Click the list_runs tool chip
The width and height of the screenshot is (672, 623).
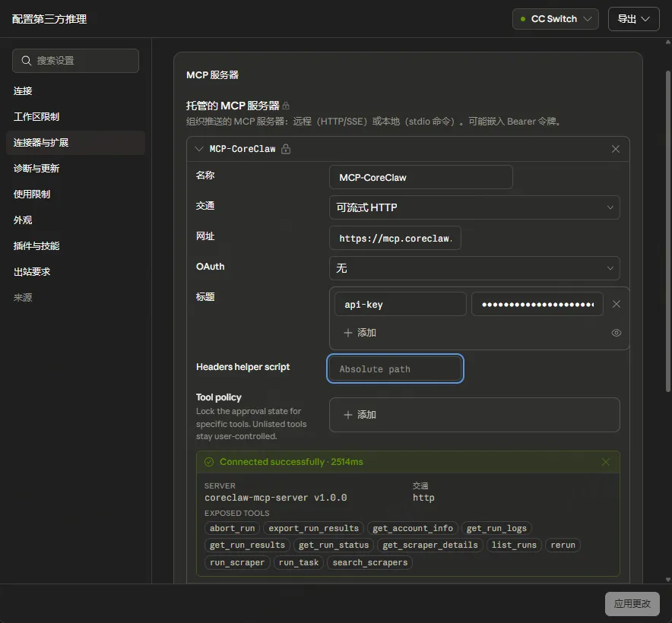coord(514,545)
